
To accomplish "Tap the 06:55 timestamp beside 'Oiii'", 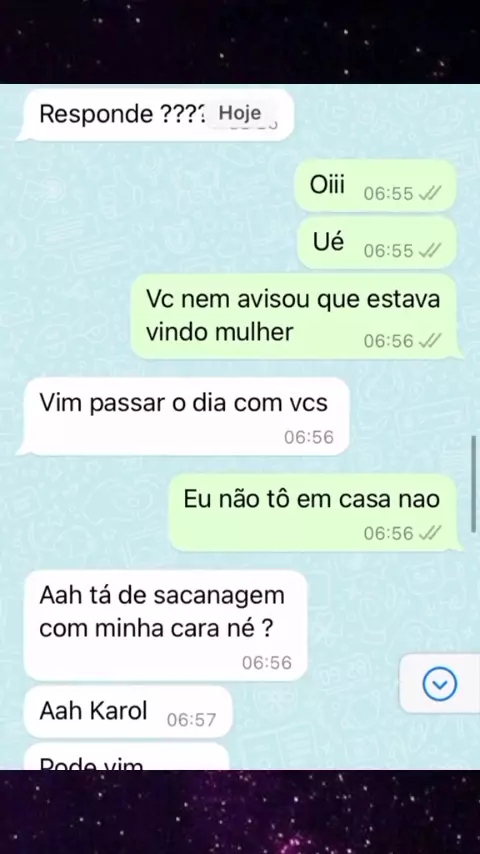I will [x=388, y=194].
